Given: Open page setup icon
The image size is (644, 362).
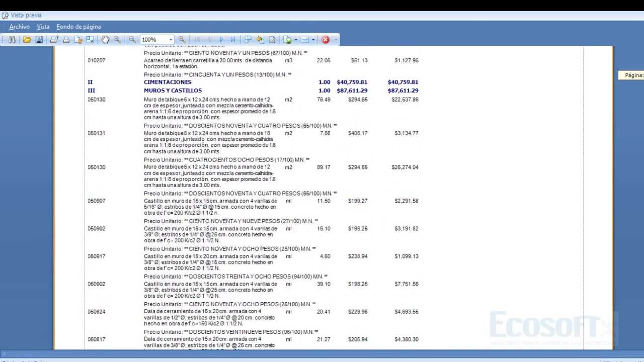Looking at the screenshot, I should pyautogui.click(x=78, y=40).
